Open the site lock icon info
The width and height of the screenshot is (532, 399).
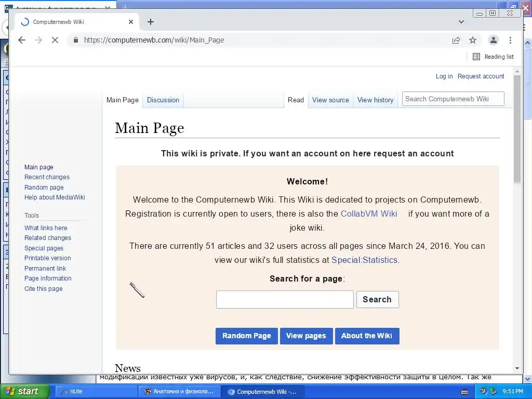[x=76, y=40]
